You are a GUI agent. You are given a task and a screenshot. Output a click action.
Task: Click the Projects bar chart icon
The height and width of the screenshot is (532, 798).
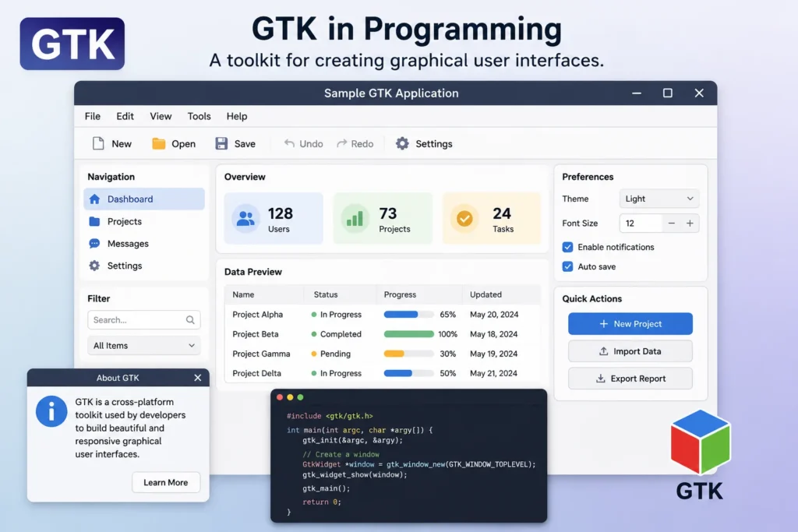(355, 218)
